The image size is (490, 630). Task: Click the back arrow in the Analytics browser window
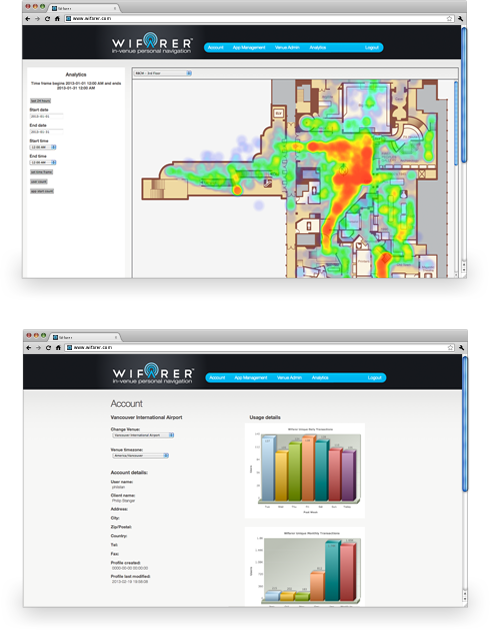(x=28, y=18)
